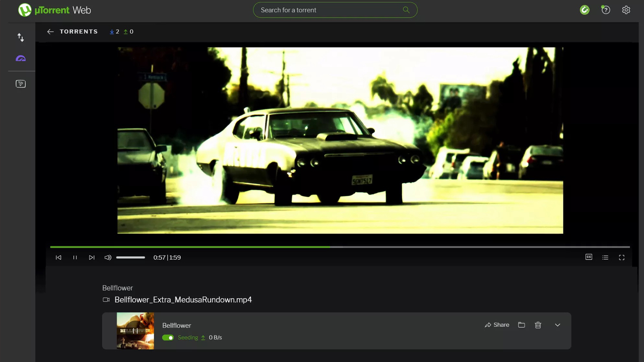Click the help question mark icon

coord(605,10)
